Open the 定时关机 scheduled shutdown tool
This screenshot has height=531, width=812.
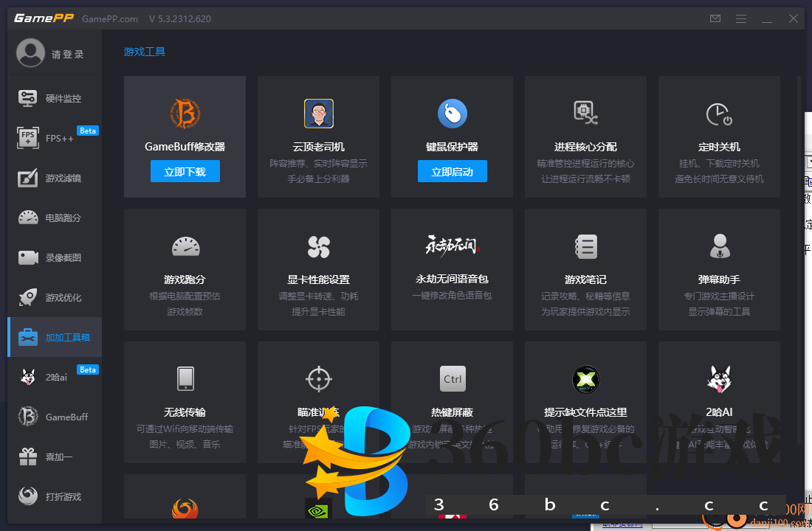(718, 133)
